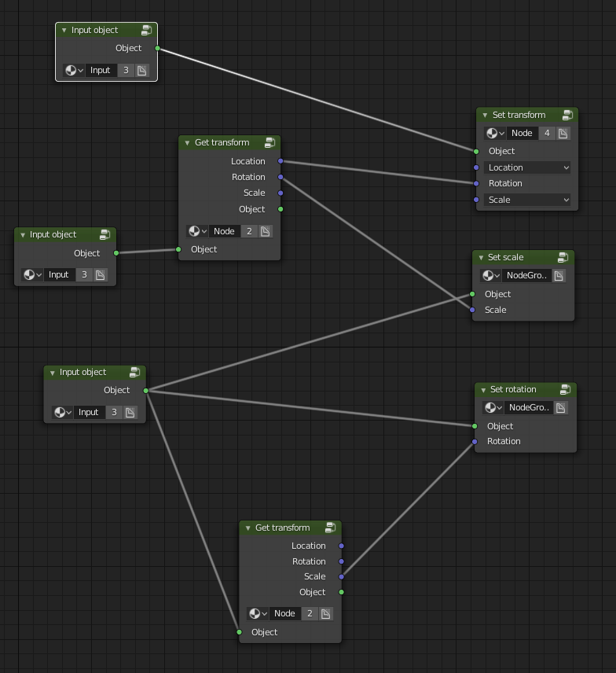This screenshot has height=673, width=616.
Task: Collapse the Get transform node feeding Set transform
Action: [187, 143]
